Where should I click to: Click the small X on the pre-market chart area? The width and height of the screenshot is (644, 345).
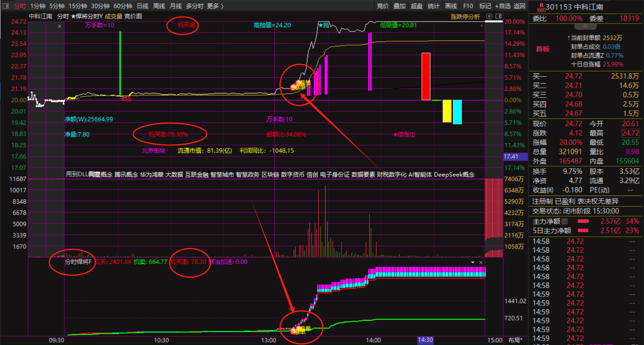[x=60, y=26]
